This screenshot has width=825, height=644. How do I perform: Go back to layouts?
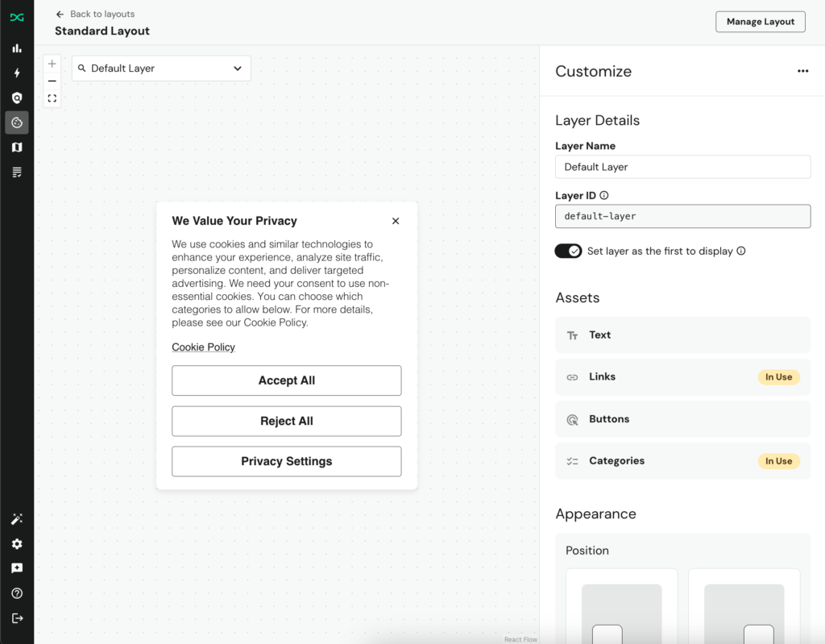(x=94, y=14)
